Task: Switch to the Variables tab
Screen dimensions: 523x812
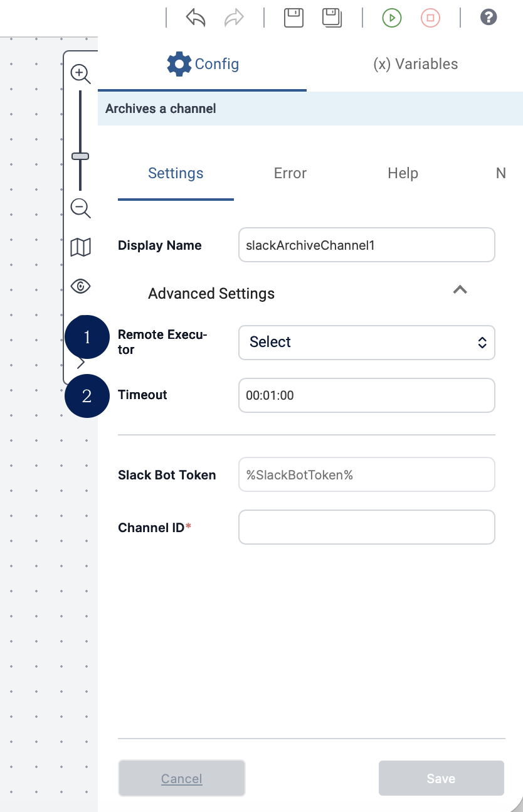Action: [415, 64]
